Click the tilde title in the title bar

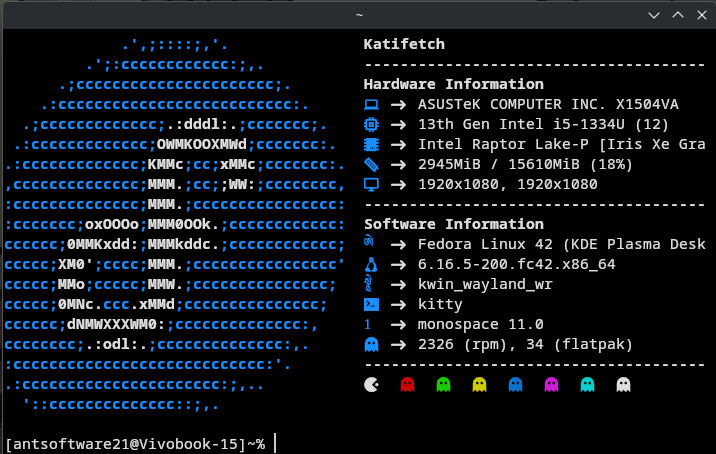[x=359, y=15]
